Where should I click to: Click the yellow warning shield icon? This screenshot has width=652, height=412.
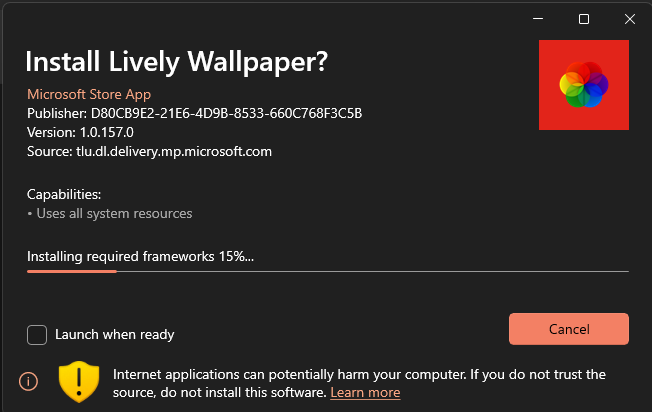[79, 382]
